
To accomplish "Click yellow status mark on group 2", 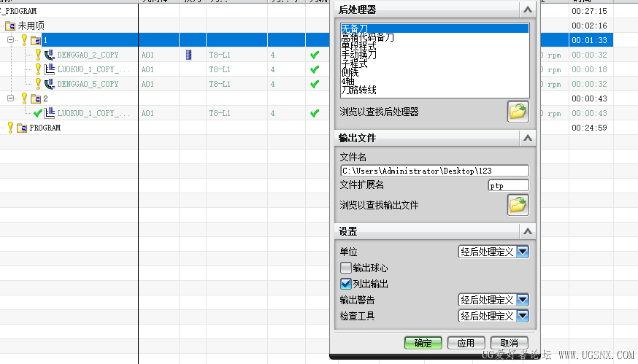I will click(24, 98).
